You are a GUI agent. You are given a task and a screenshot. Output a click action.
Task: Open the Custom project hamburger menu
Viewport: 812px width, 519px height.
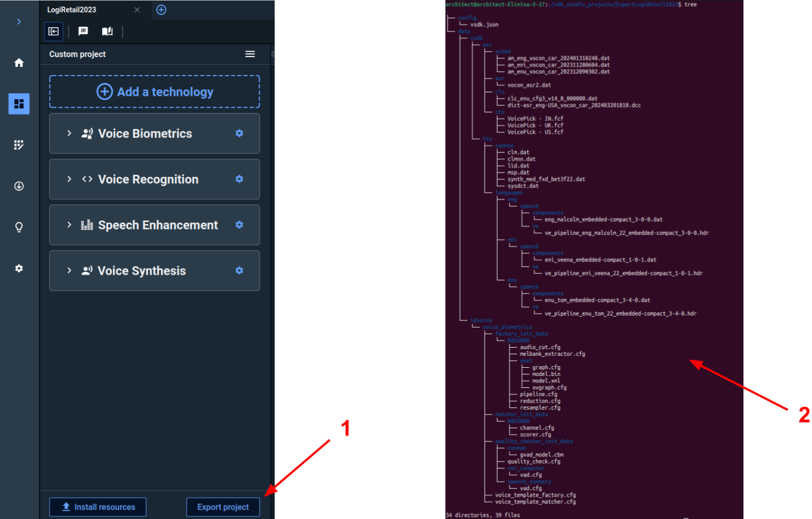pyautogui.click(x=250, y=54)
